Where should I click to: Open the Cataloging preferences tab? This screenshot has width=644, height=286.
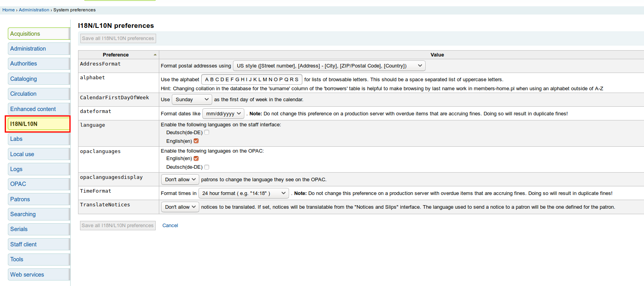[39, 79]
